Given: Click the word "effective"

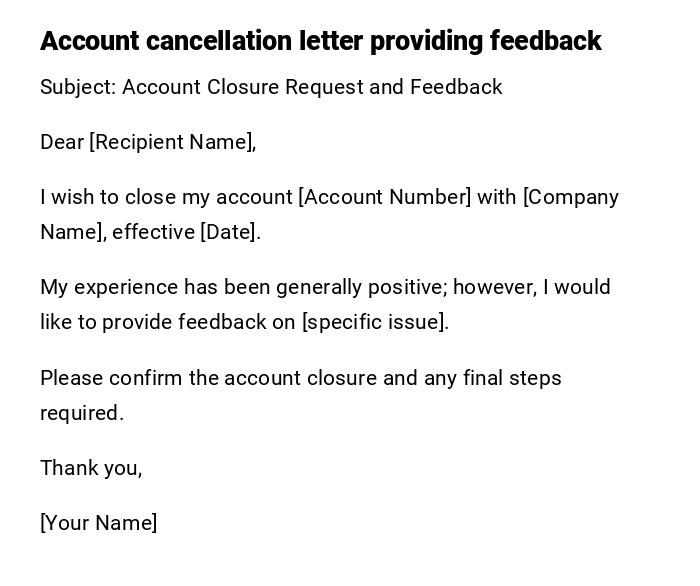Looking at the screenshot, I should [154, 232].
